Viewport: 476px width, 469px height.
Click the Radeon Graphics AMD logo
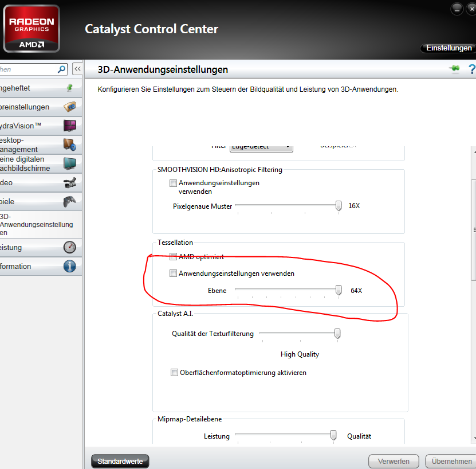tap(32, 29)
